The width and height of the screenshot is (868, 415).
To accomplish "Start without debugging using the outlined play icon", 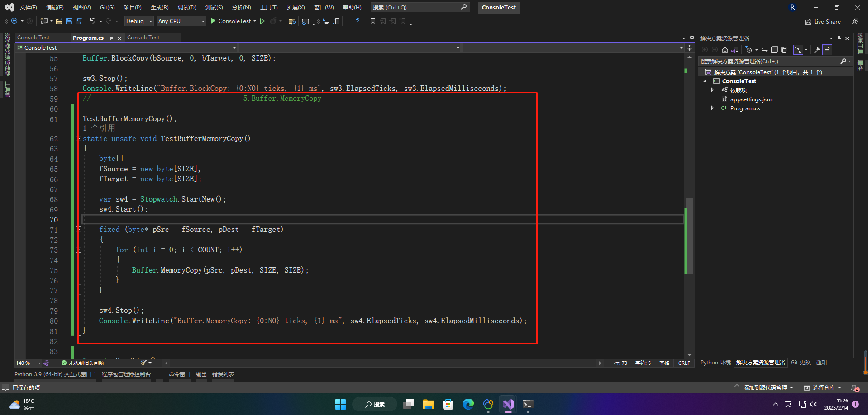I will click(x=262, y=21).
